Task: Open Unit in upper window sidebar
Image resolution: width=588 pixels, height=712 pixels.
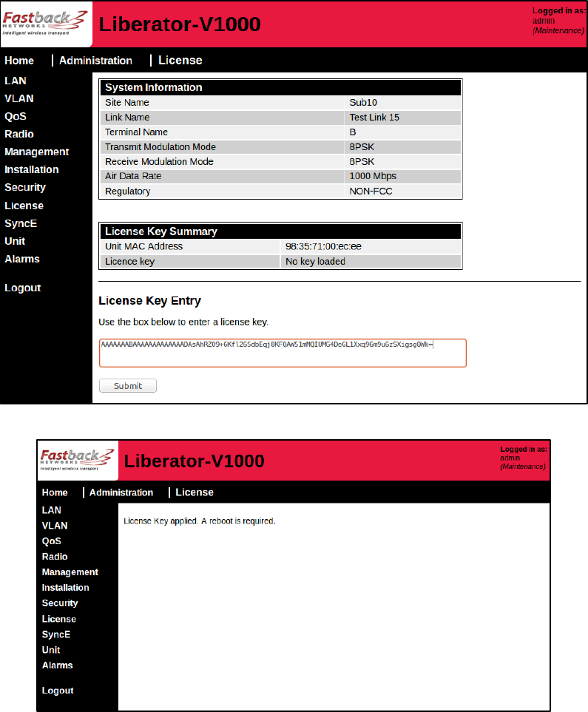Action: [15, 241]
